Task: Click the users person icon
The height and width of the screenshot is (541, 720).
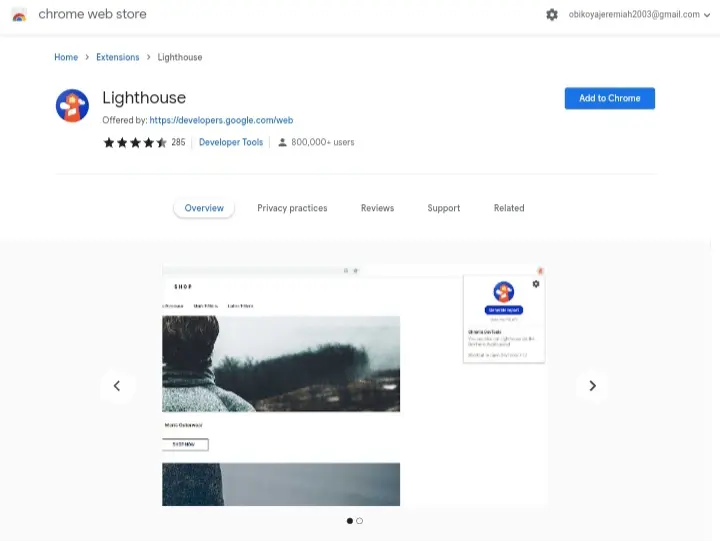Action: [x=282, y=142]
